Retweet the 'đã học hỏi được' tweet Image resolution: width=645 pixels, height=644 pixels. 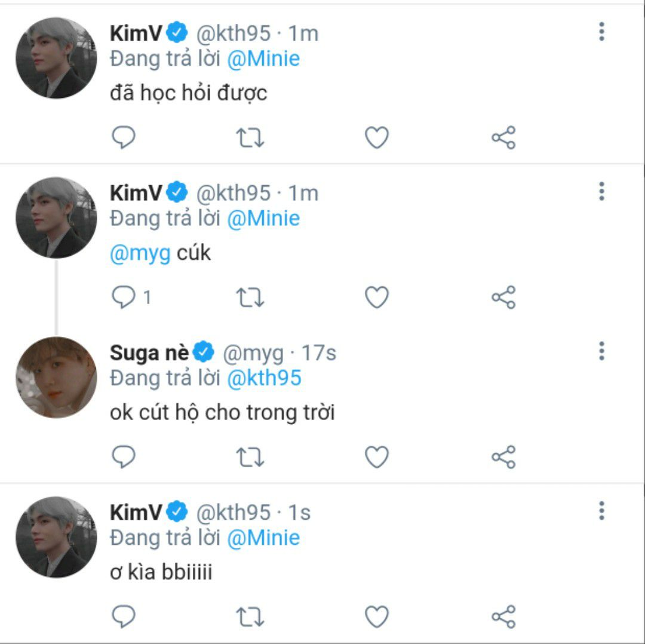point(250,138)
